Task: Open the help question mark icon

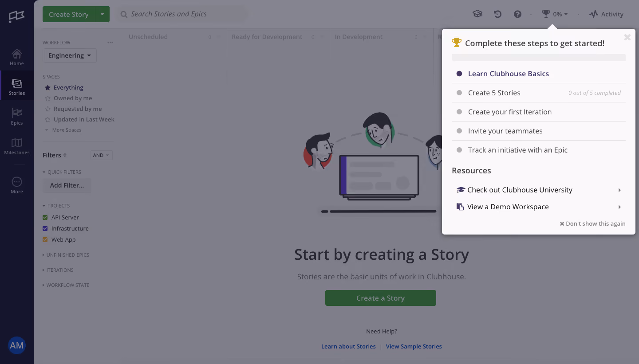Action: point(517,14)
